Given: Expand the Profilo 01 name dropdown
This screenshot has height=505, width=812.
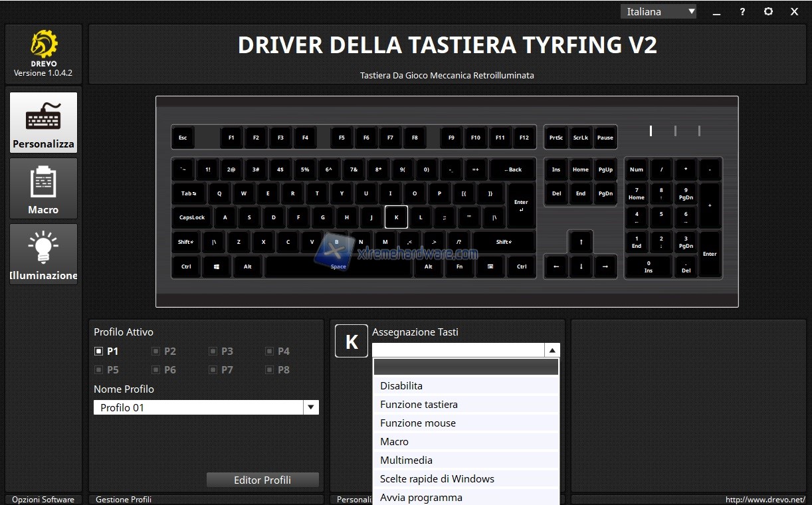Looking at the screenshot, I should pos(310,407).
